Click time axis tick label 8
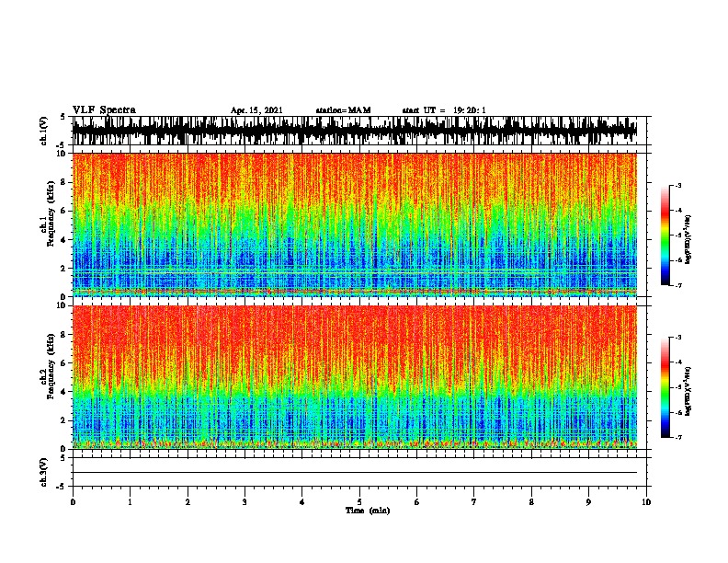The height and width of the screenshot is (563, 728). (531, 502)
